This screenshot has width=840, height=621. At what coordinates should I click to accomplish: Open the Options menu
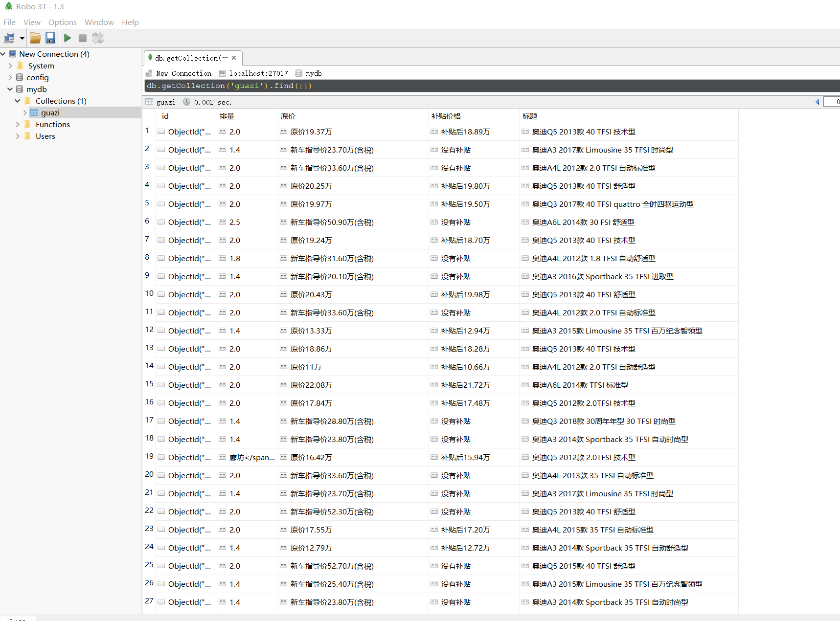(63, 22)
